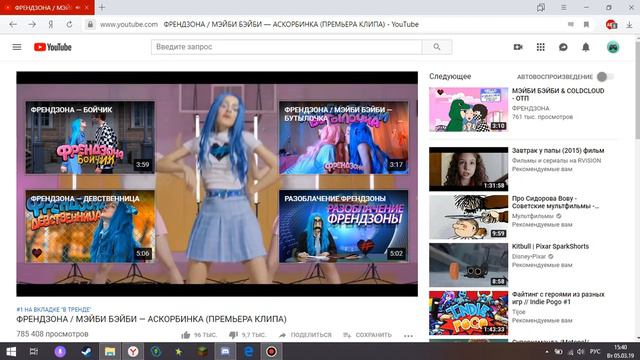Open the Yandex Browser settings menu
Screen dimensions: 640x360
564,7
